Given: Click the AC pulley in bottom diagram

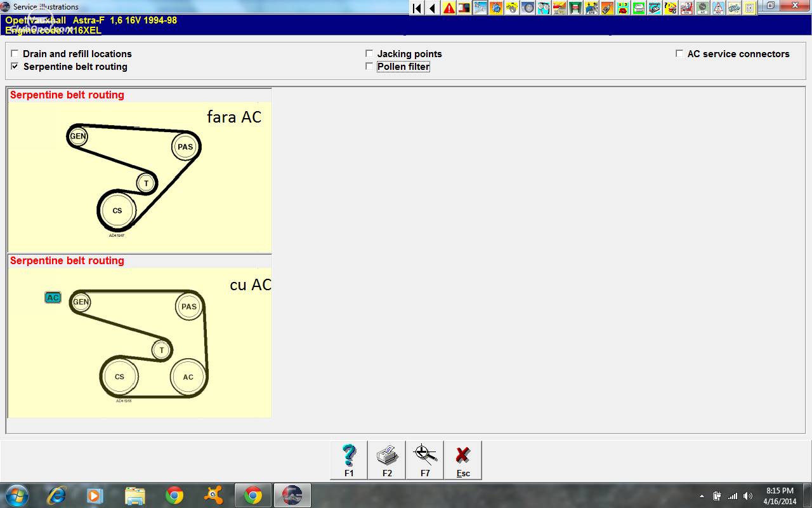Looking at the screenshot, I should pyautogui.click(x=188, y=377).
